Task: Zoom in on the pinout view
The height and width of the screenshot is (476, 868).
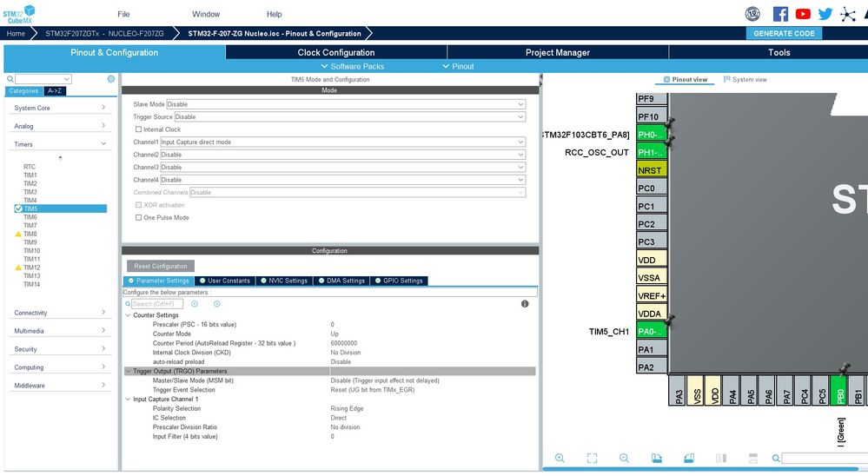Action: (x=560, y=458)
